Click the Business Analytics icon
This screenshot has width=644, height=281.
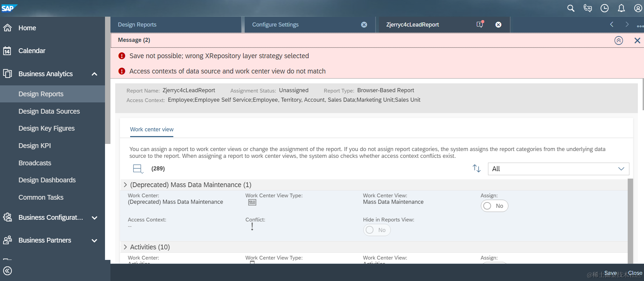pyautogui.click(x=7, y=73)
